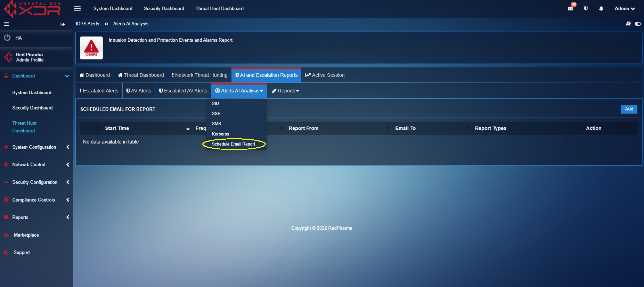Open the Active Session tab
This screenshot has height=287, width=644.
[x=325, y=75]
